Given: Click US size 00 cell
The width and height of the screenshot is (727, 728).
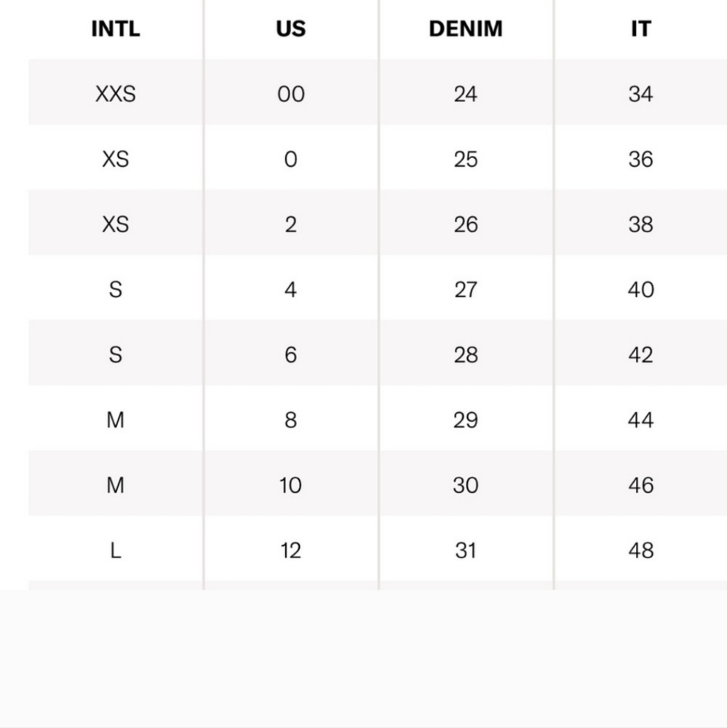Looking at the screenshot, I should [x=290, y=94].
